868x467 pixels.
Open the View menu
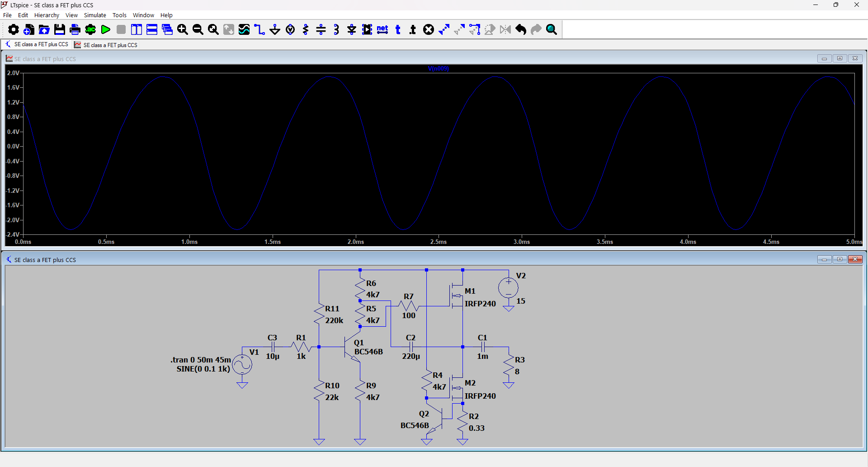(x=71, y=15)
